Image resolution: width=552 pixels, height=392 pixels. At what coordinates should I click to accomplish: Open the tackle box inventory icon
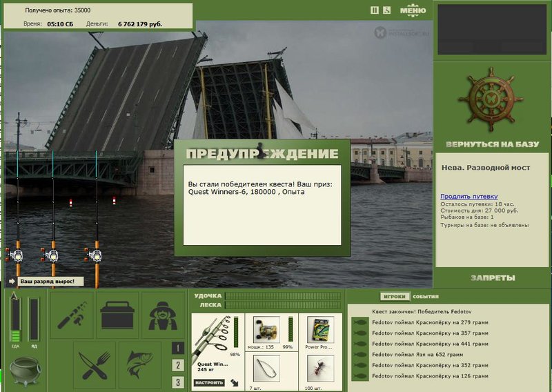click(x=117, y=315)
